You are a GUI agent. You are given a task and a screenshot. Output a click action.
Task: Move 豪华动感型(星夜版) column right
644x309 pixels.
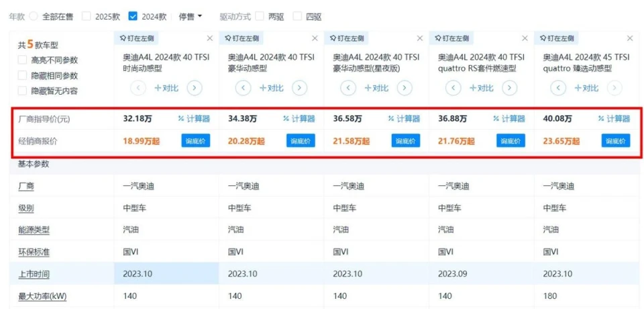coord(405,87)
